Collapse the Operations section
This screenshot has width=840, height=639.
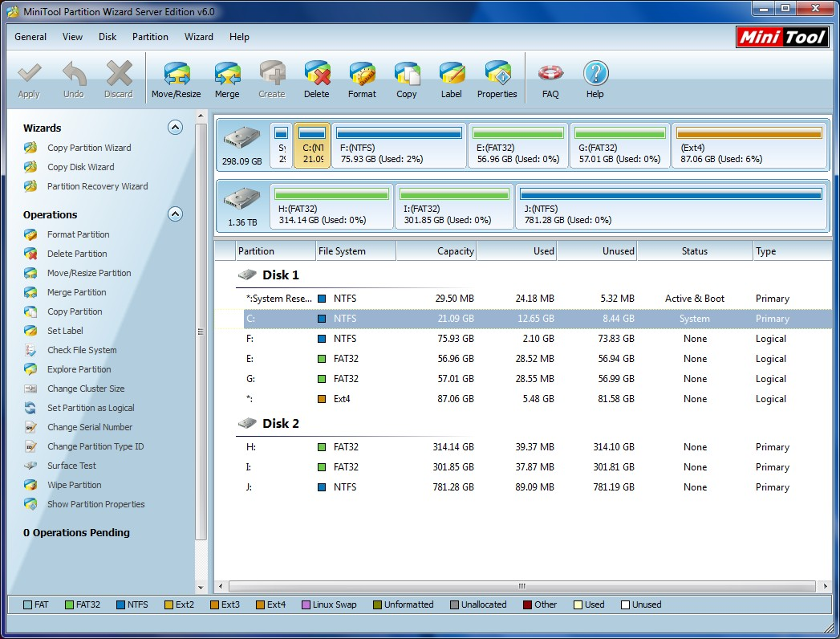point(175,214)
